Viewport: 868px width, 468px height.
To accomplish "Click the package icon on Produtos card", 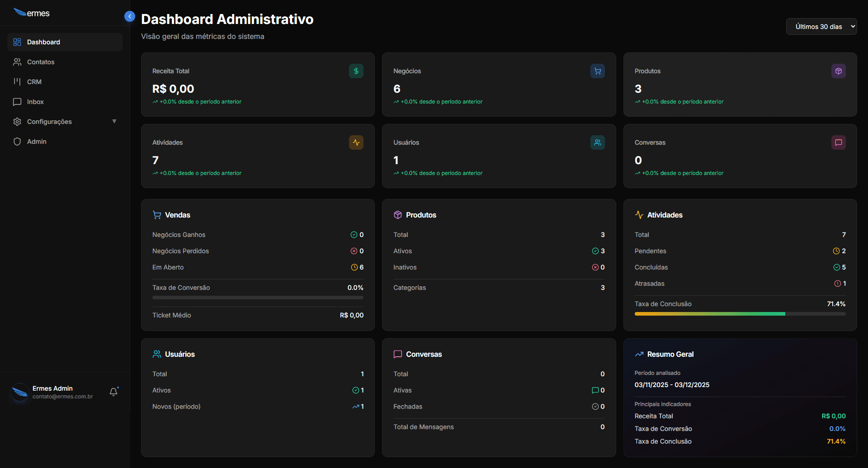I will tap(839, 71).
